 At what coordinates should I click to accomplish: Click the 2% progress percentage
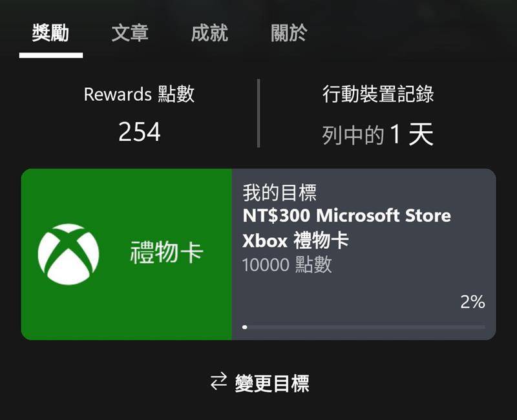point(472,302)
